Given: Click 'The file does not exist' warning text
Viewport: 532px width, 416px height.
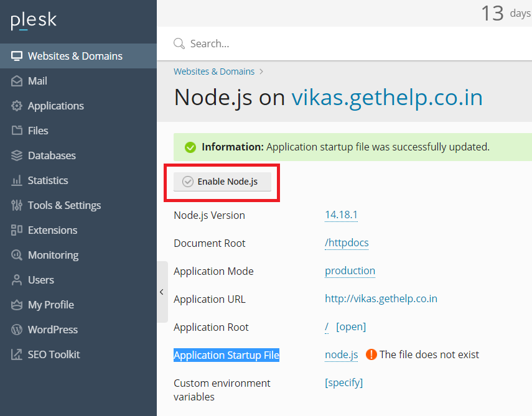Looking at the screenshot, I should [x=429, y=354].
